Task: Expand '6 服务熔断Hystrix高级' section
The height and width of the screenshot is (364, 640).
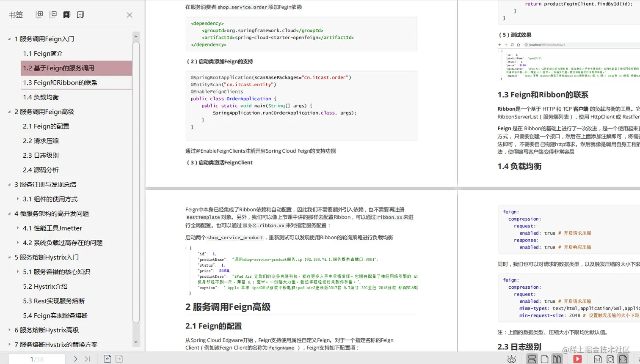Action: [x=9, y=330]
